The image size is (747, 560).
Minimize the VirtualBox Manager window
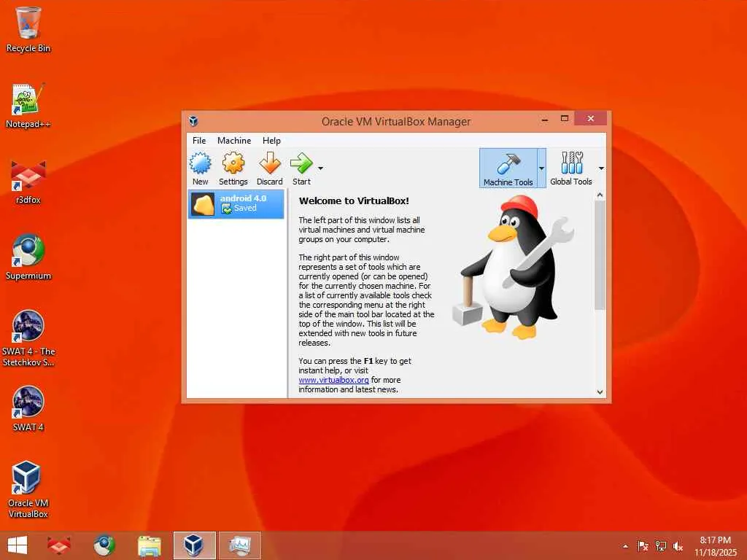(545, 119)
